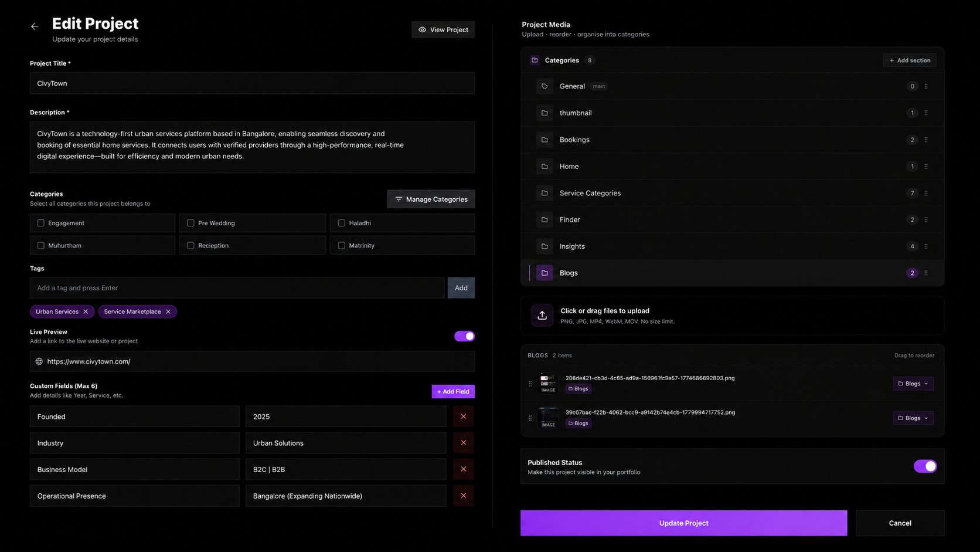The height and width of the screenshot is (552, 980).
Task: Check the Recieption category checkbox
Action: (190, 245)
